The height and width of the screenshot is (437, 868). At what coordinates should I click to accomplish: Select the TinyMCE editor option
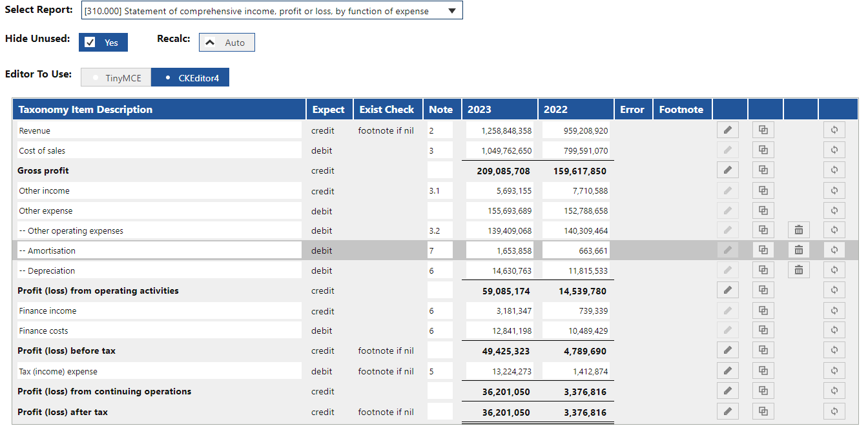pos(116,78)
